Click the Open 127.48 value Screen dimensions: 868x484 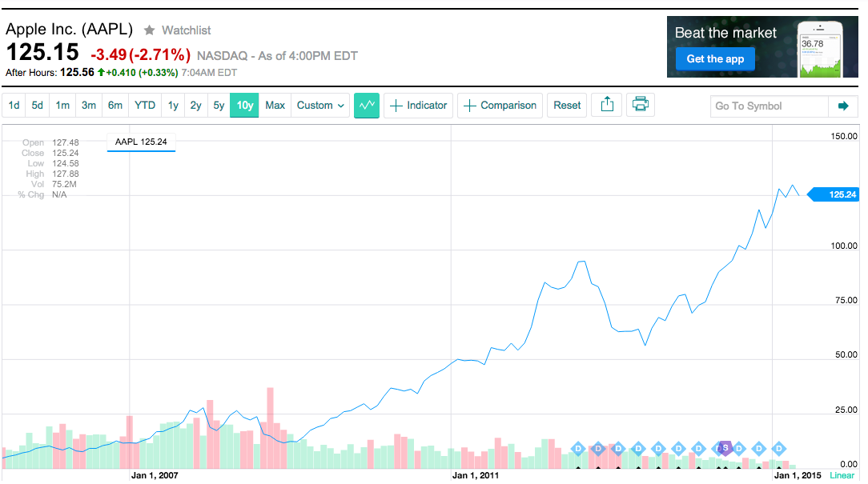tap(66, 142)
